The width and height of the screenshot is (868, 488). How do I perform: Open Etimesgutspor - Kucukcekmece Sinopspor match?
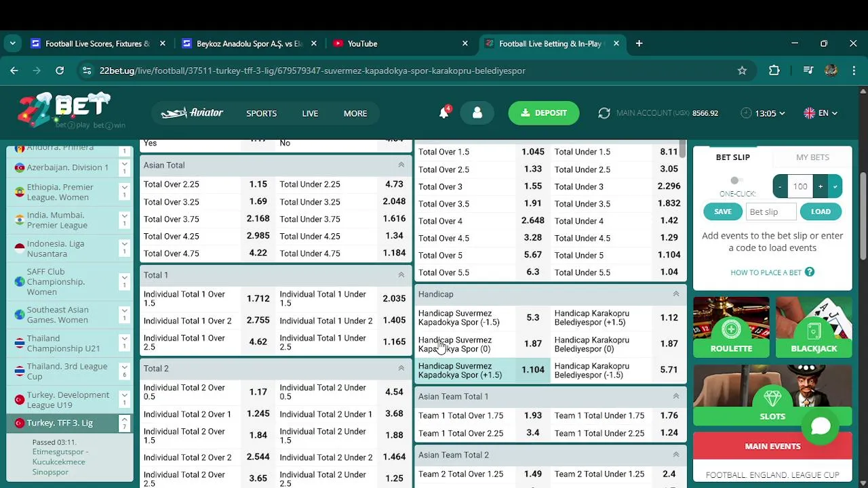60,462
